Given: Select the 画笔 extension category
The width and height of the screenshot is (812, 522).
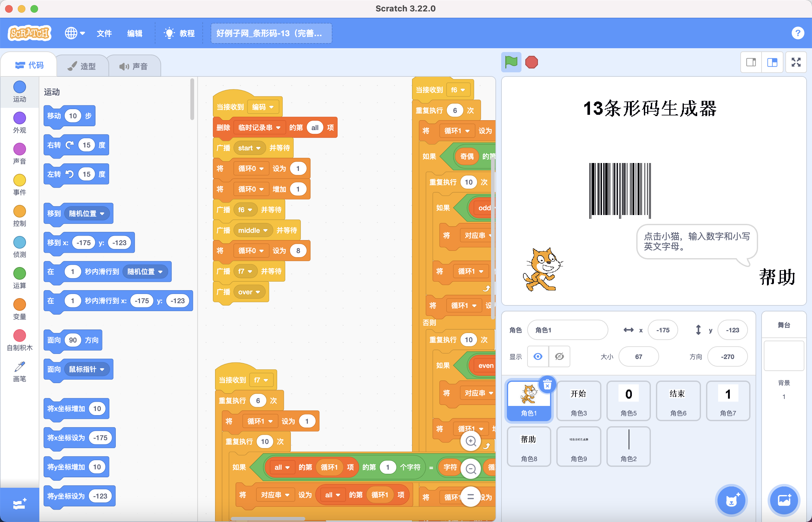Looking at the screenshot, I should point(20,371).
